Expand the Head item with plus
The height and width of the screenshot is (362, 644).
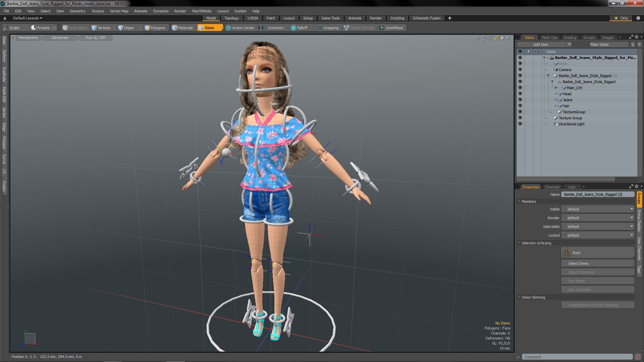555,94
